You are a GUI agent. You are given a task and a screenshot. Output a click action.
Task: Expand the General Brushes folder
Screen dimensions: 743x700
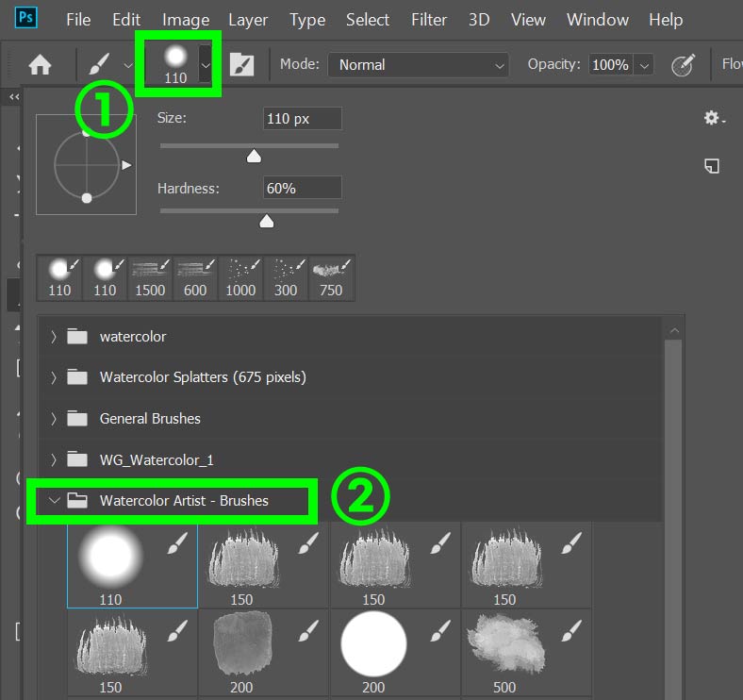[54, 419]
